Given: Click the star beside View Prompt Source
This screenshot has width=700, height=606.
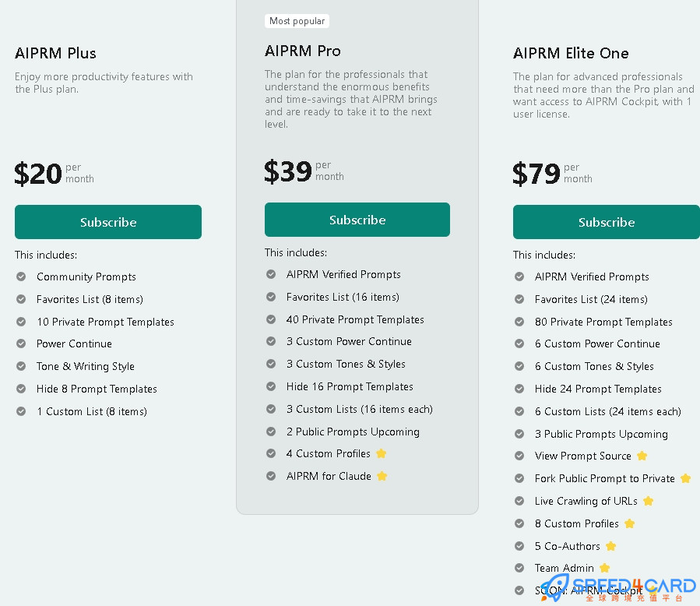Looking at the screenshot, I should point(642,456).
